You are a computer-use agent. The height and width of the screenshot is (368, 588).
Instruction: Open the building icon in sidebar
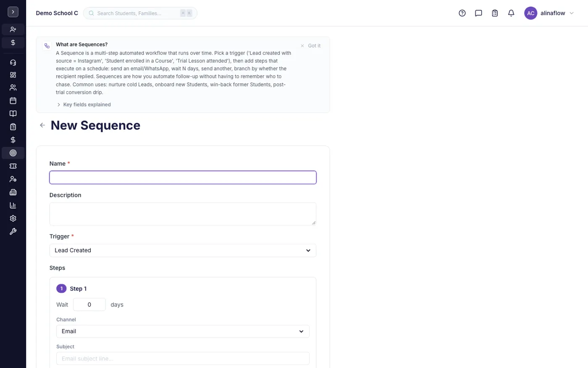[x=13, y=192]
